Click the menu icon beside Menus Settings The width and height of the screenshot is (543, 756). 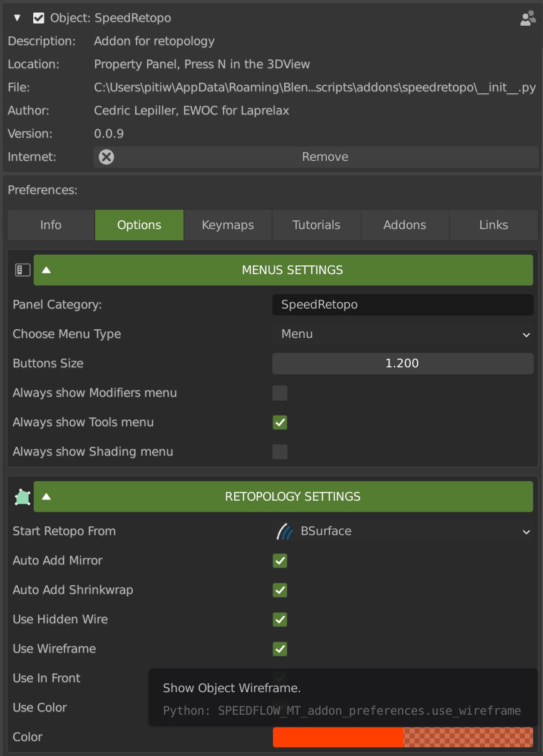[23, 270]
